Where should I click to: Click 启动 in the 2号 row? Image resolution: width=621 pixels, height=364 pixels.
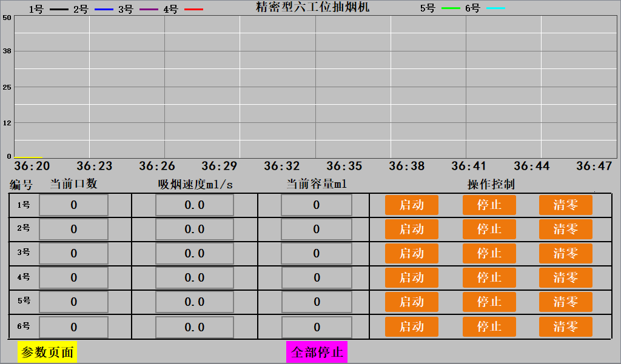coord(412,229)
